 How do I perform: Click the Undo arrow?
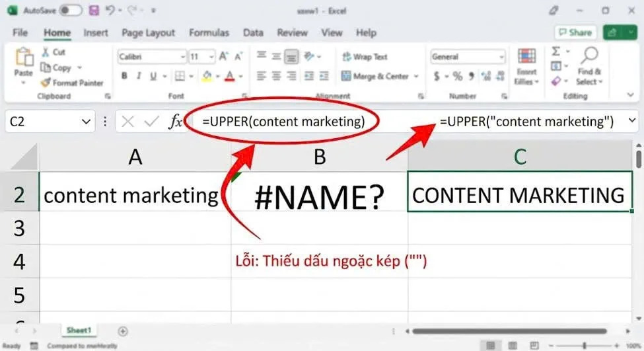pos(110,11)
